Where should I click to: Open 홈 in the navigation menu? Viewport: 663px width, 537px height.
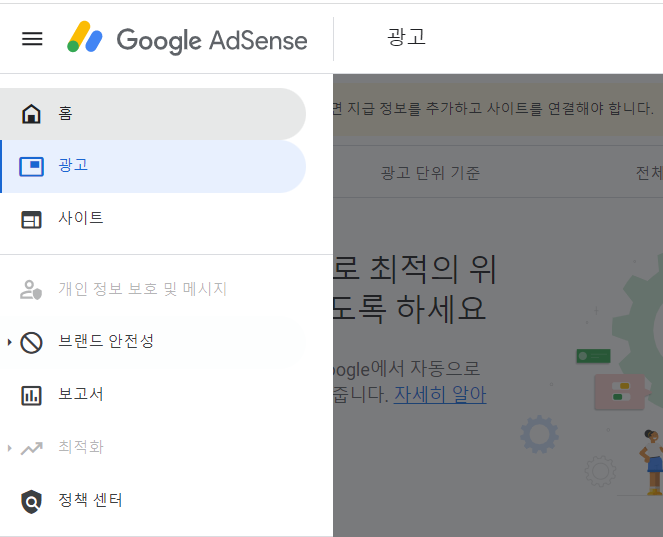pyautogui.click(x=153, y=114)
